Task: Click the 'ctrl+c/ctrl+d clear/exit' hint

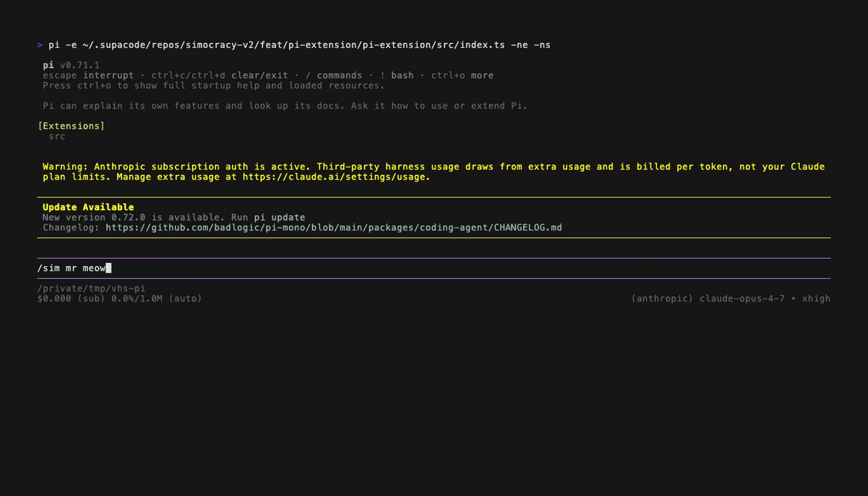Action: coord(219,76)
